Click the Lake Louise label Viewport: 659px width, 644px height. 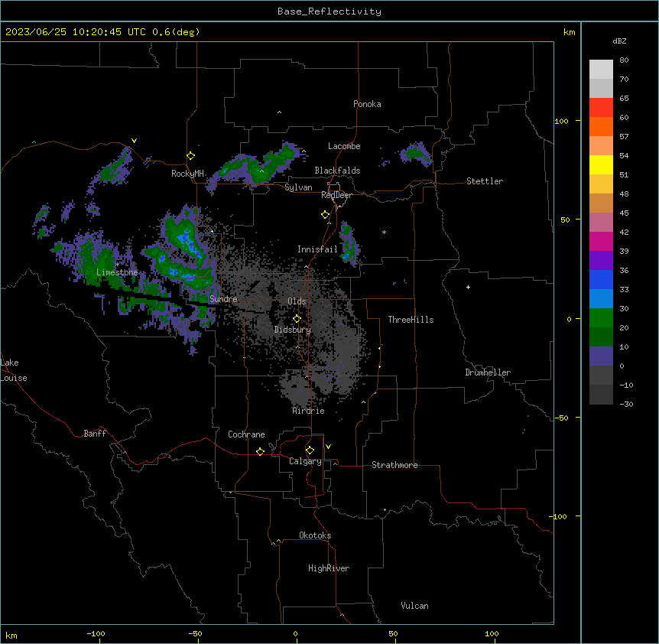14,370
